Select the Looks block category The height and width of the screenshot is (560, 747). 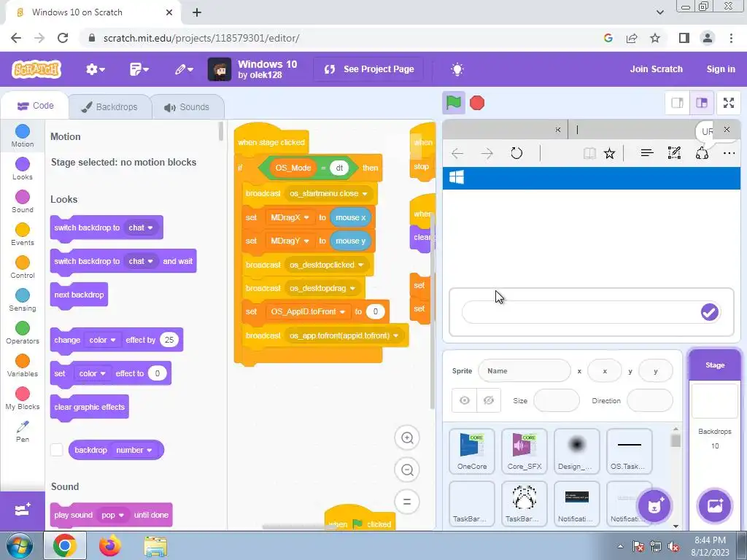point(23,168)
